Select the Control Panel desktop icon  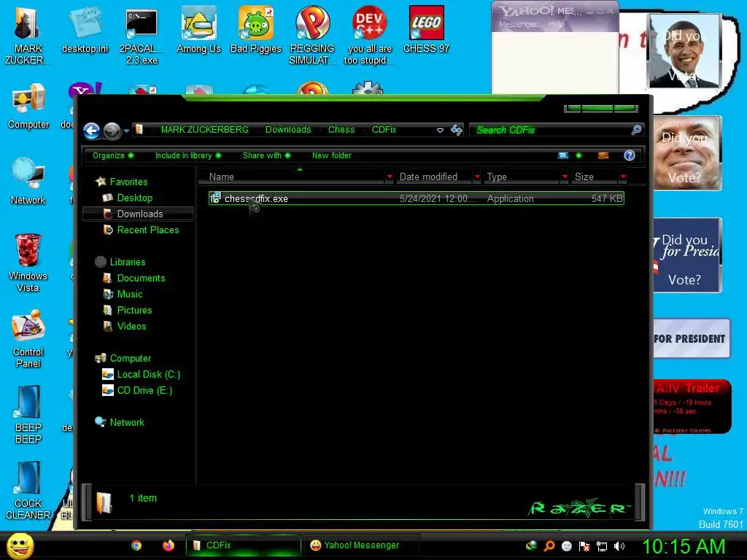[x=28, y=339]
